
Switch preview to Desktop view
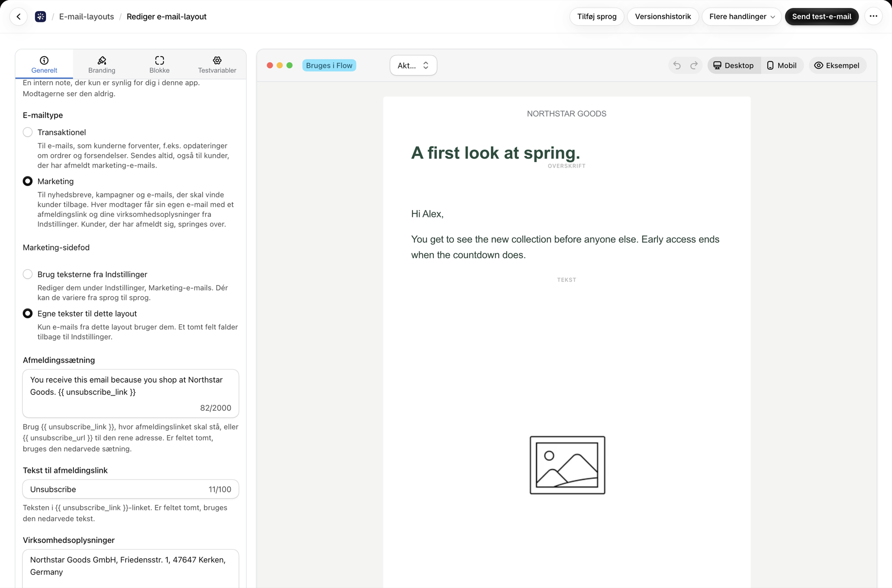pos(734,65)
